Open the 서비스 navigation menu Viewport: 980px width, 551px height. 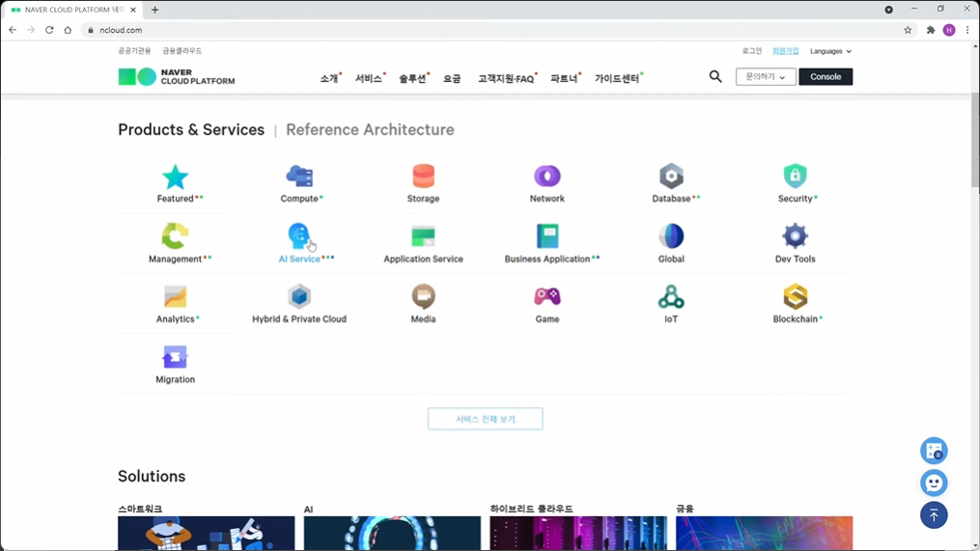click(x=370, y=79)
